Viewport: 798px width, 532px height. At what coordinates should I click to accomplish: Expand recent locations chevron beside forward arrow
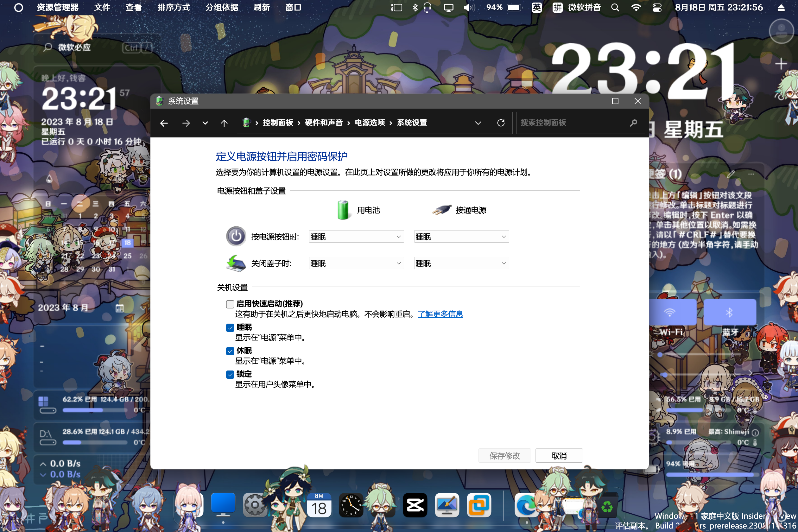click(x=205, y=123)
